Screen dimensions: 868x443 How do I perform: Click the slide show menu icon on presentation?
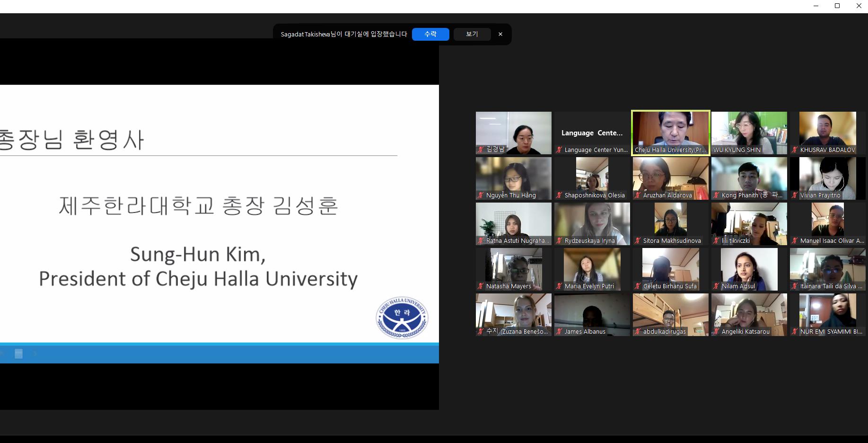coord(18,354)
